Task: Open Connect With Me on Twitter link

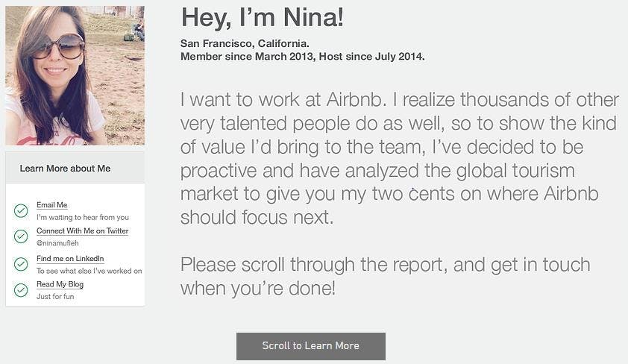Action: coord(83,231)
